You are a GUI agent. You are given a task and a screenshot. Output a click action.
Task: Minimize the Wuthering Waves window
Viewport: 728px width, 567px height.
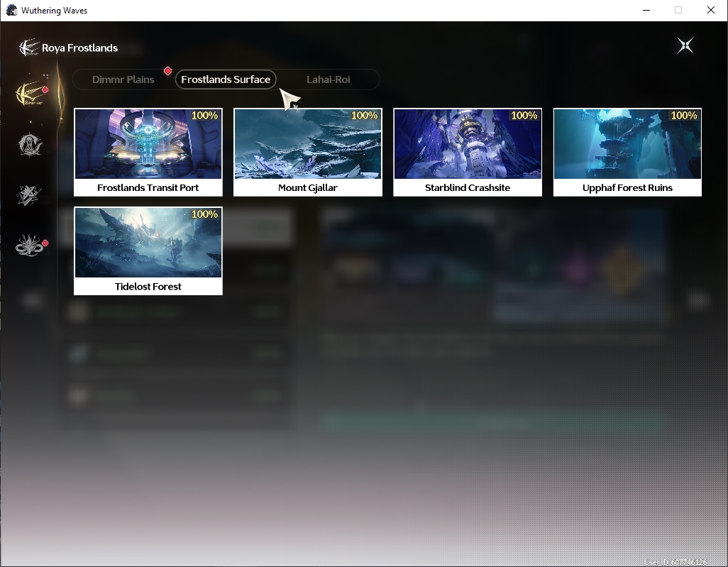646,10
